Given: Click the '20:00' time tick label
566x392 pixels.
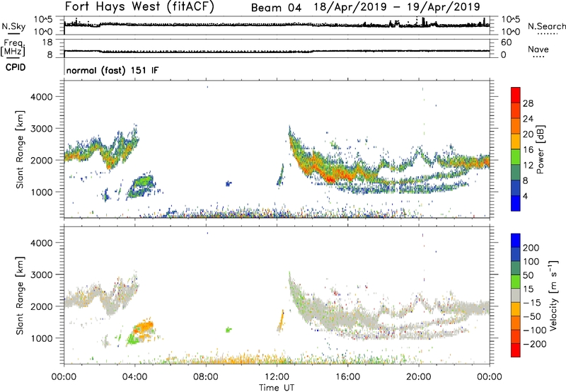Looking at the screenshot, I should pos(419,377).
